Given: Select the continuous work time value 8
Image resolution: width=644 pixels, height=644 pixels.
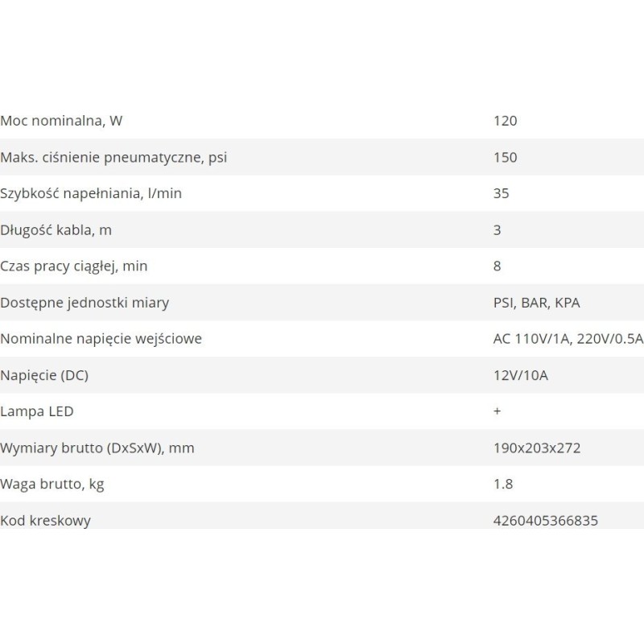Looking at the screenshot, I should 497,266.
